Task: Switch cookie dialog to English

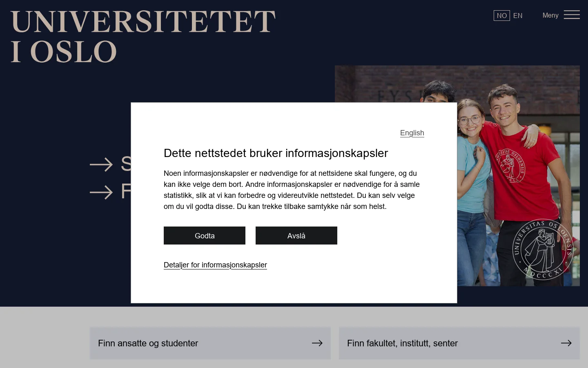Action: tap(412, 133)
